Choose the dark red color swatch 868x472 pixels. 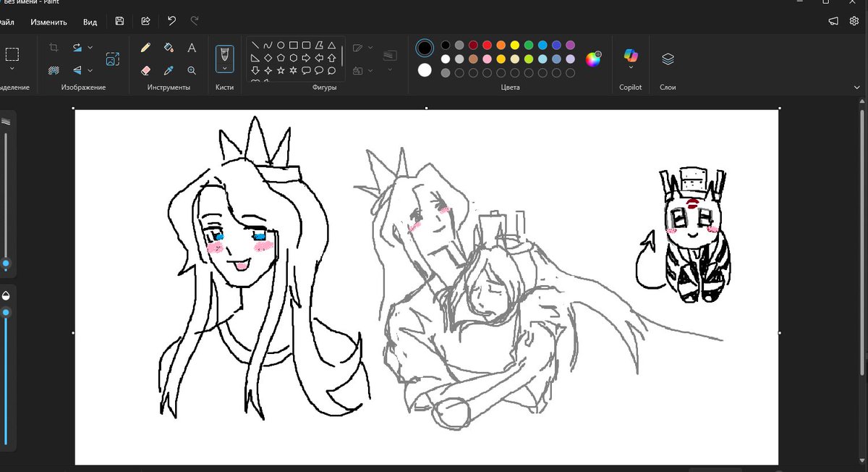[x=473, y=46]
